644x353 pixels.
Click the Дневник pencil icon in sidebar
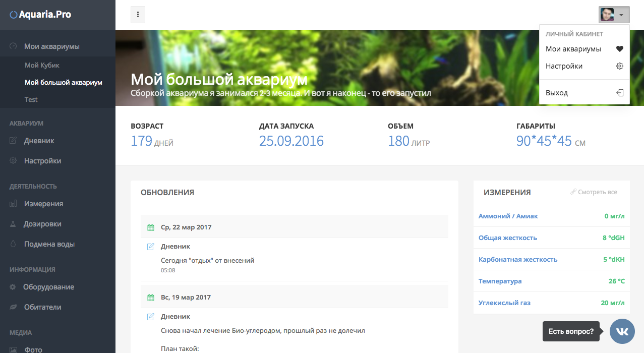(x=14, y=141)
